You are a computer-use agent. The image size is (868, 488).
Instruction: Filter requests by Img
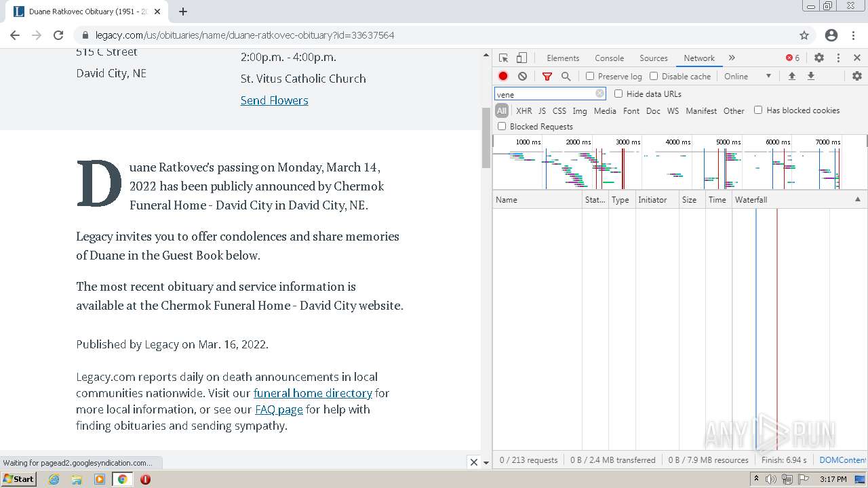coord(580,111)
